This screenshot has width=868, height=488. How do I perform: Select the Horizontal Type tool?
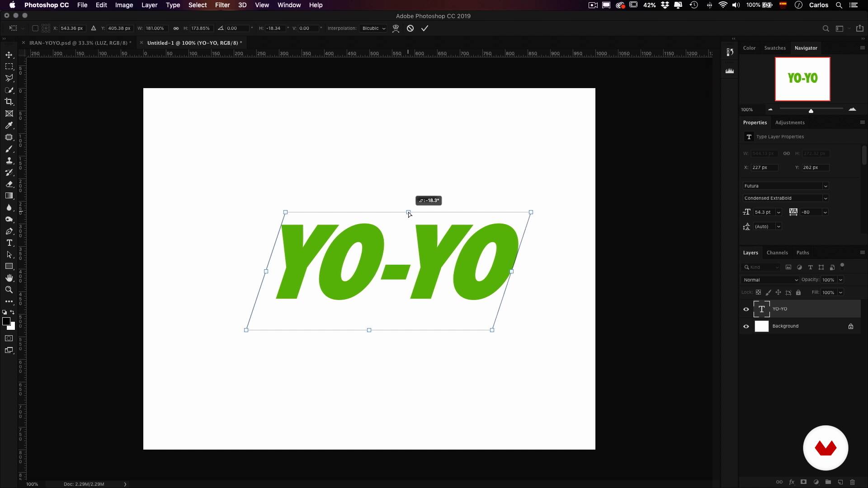9,243
